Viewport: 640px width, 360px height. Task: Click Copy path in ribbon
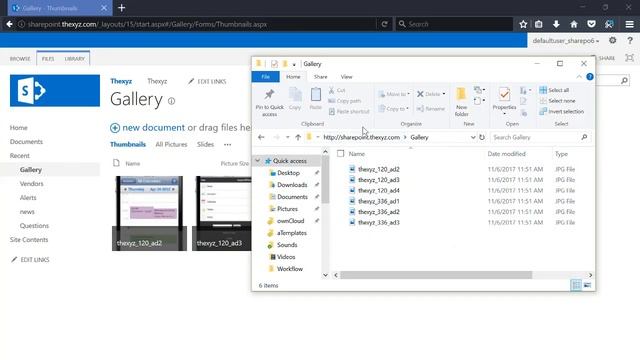point(344,100)
